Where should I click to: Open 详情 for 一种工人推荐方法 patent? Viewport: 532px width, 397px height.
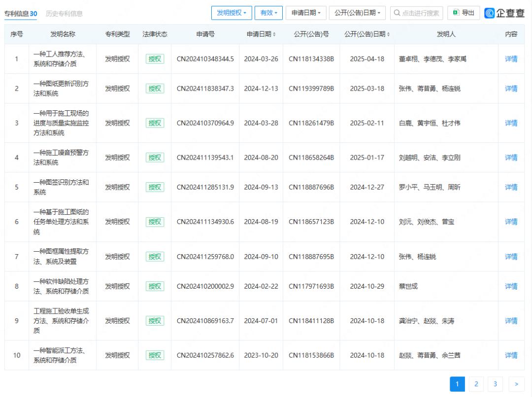[x=511, y=59]
